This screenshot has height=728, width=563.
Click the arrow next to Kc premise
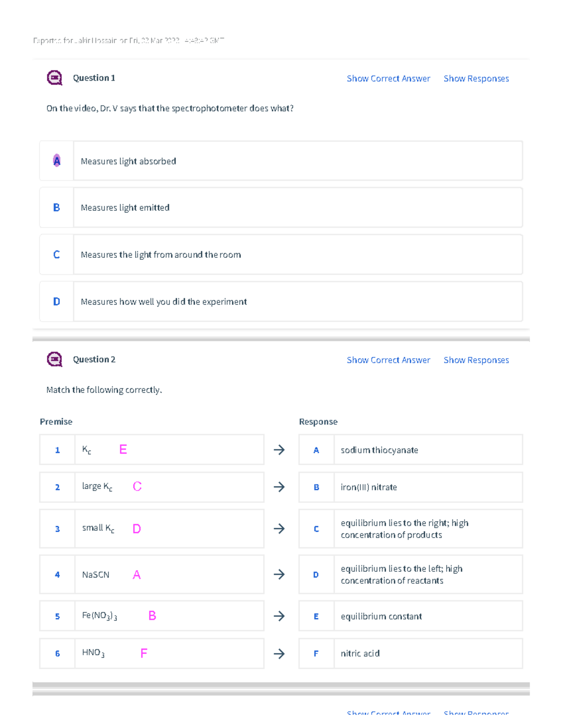[x=279, y=450]
